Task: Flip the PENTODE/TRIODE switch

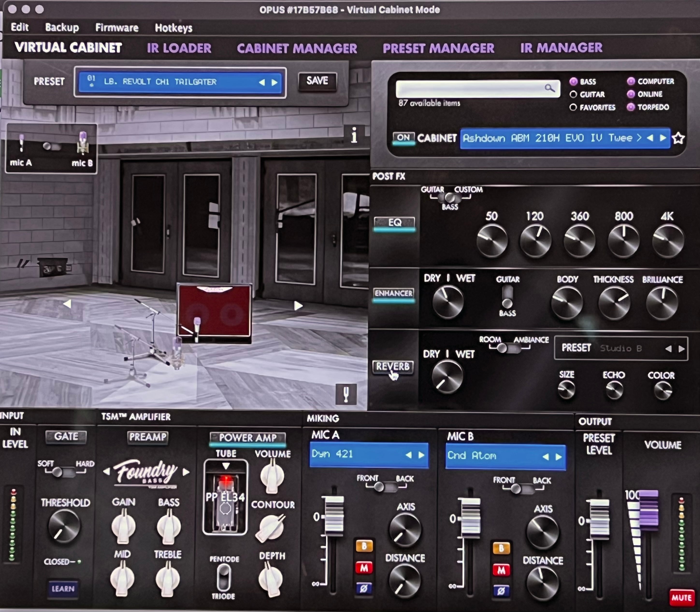Action: (224, 577)
